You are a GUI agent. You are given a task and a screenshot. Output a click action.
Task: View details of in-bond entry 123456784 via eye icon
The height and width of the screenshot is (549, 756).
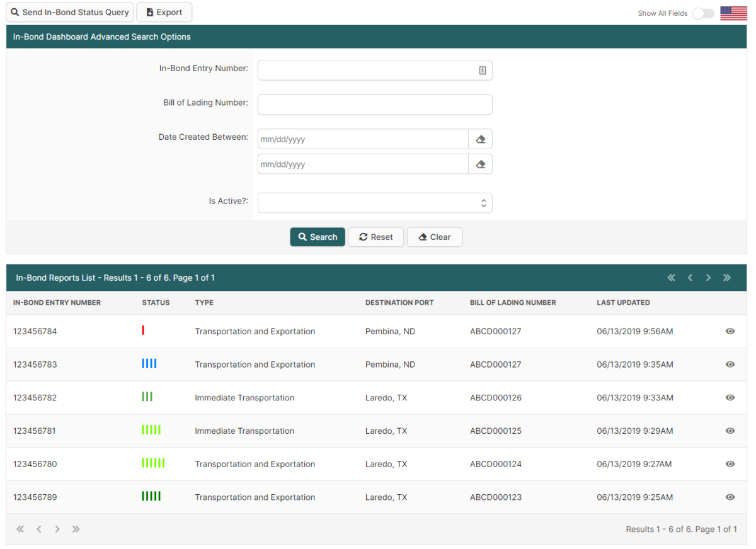coord(730,331)
